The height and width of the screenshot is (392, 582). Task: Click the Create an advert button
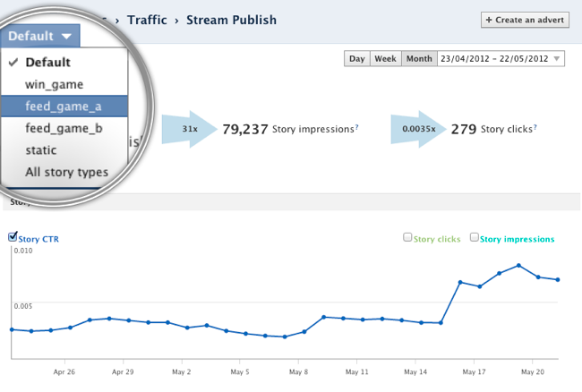click(525, 20)
